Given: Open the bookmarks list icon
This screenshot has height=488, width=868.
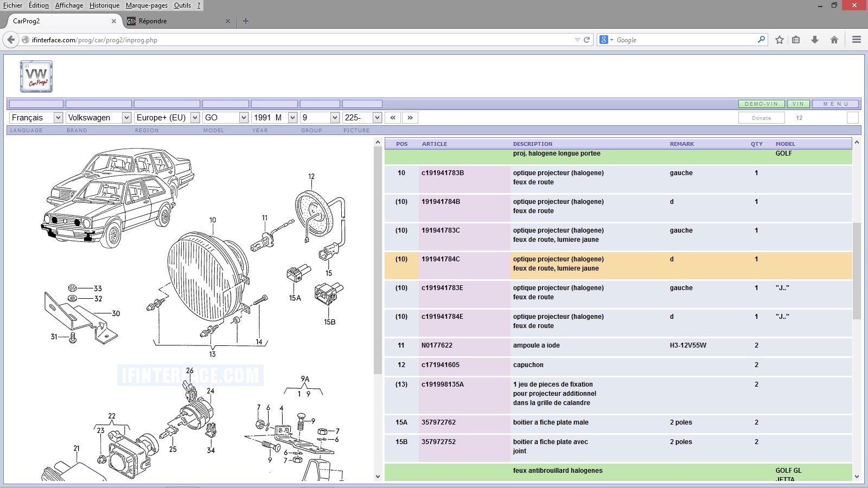Looking at the screenshot, I should coord(796,40).
